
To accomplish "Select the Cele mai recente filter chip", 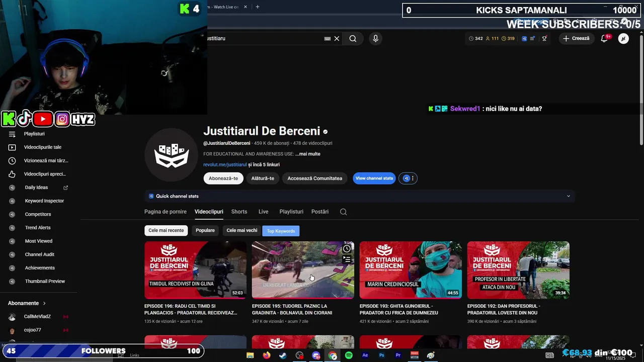I will (166, 230).
